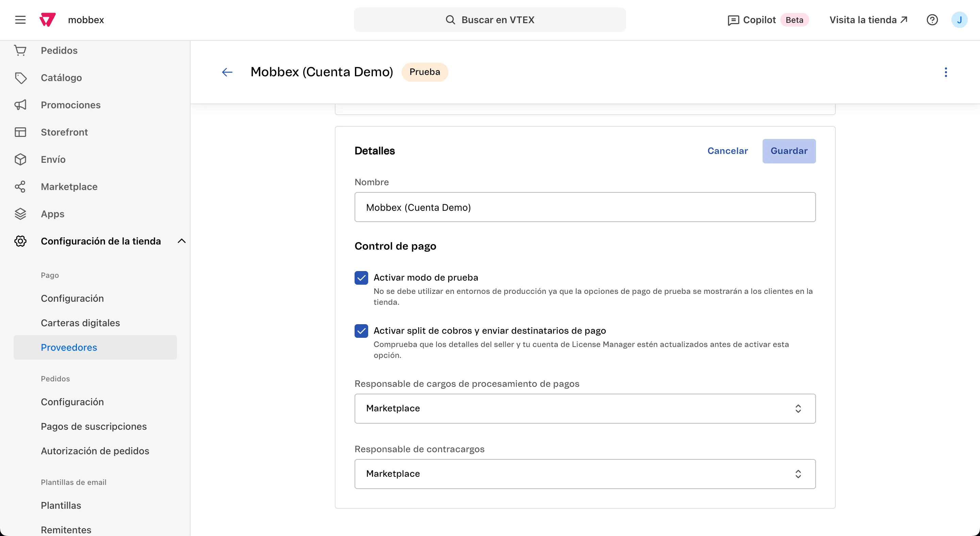This screenshot has width=980, height=536.
Task: Click the store configuration gear icon
Action: point(20,241)
